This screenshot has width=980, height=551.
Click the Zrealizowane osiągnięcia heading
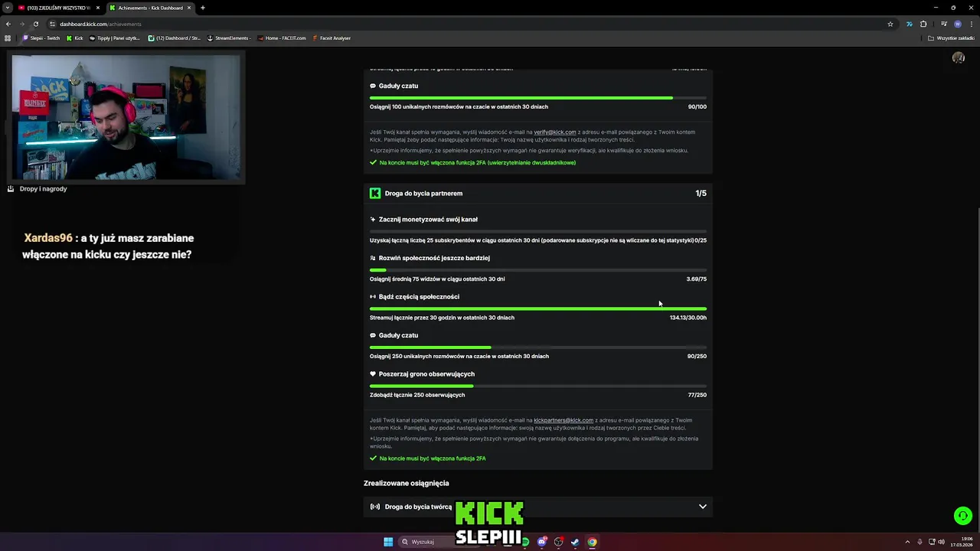coord(407,484)
